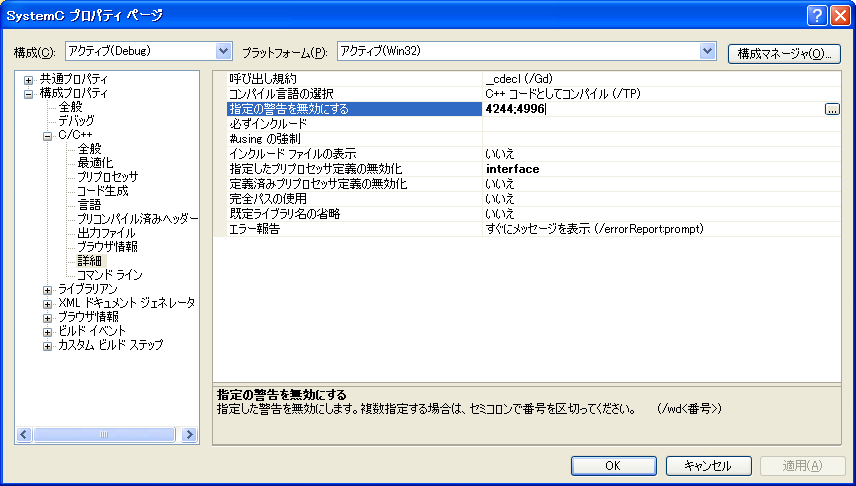Select 既定ライブラリ名の省略 property row
This screenshot has height=486, width=856.
click(x=355, y=214)
